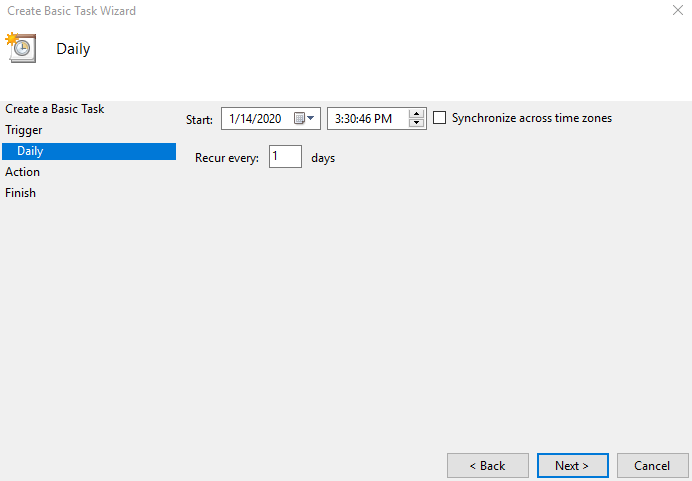Select the PM segment of the start time

(384, 119)
